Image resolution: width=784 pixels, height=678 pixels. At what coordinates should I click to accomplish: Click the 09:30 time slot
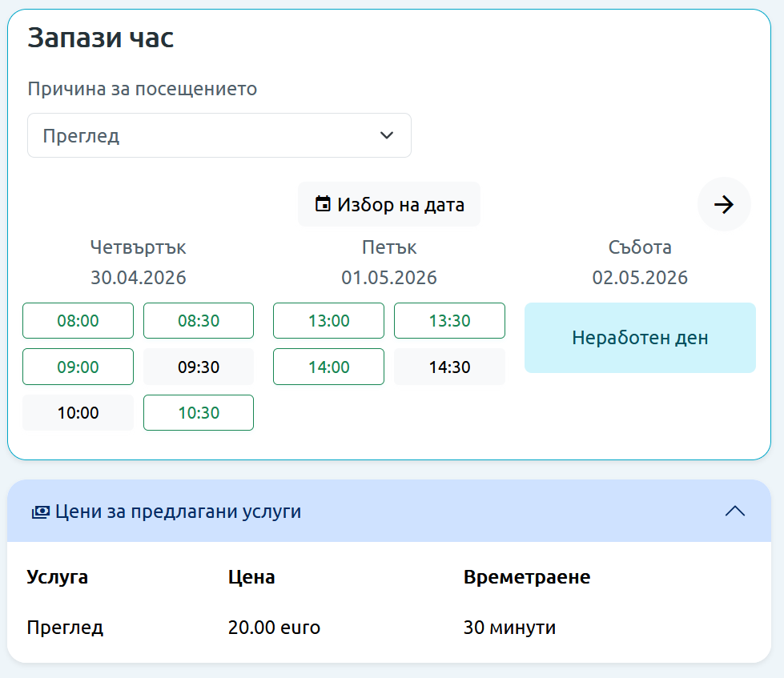[199, 367]
